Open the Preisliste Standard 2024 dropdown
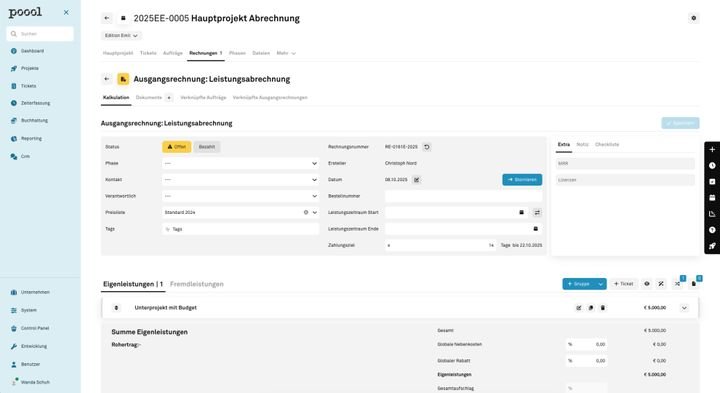This screenshot has height=393, width=720. coord(241,213)
